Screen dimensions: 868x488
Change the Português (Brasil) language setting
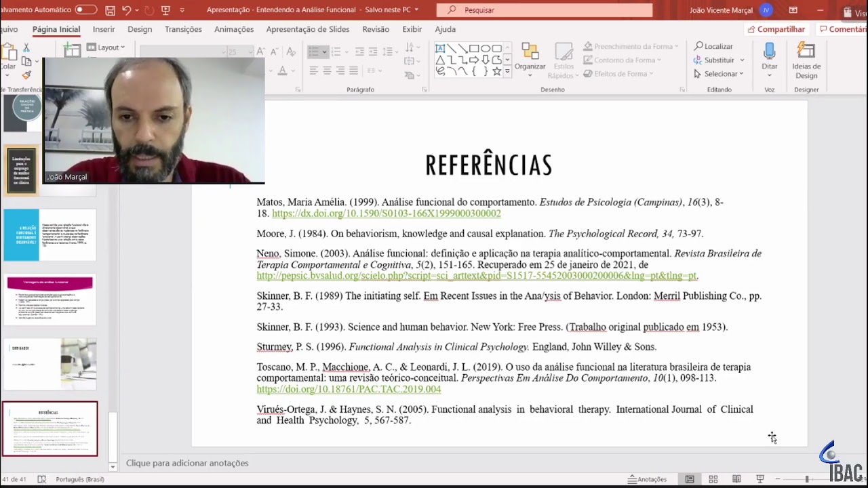pyautogui.click(x=80, y=479)
